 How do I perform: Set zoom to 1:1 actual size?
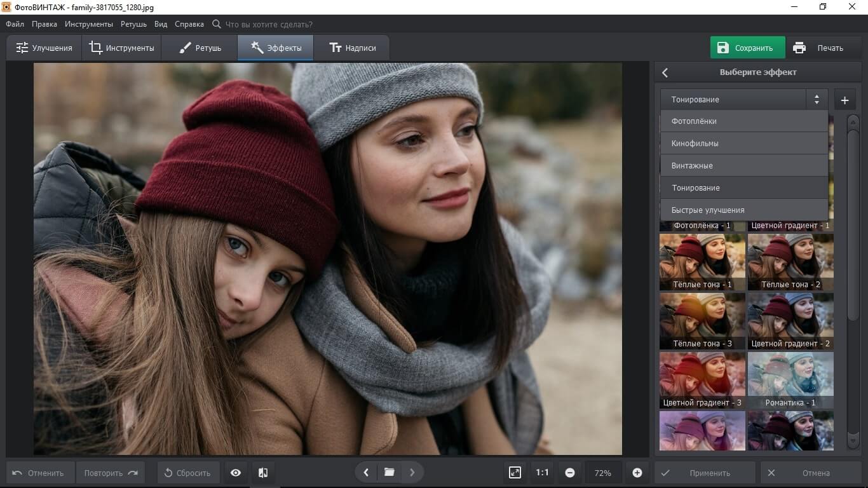click(542, 473)
